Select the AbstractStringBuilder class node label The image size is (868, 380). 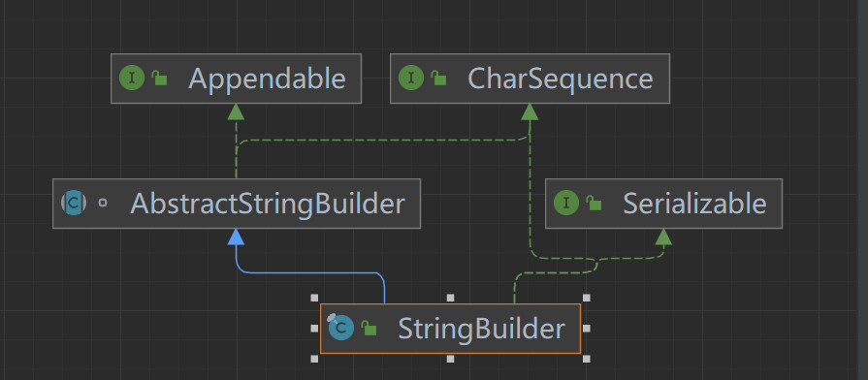pyautogui.click(x=268, y=204)
